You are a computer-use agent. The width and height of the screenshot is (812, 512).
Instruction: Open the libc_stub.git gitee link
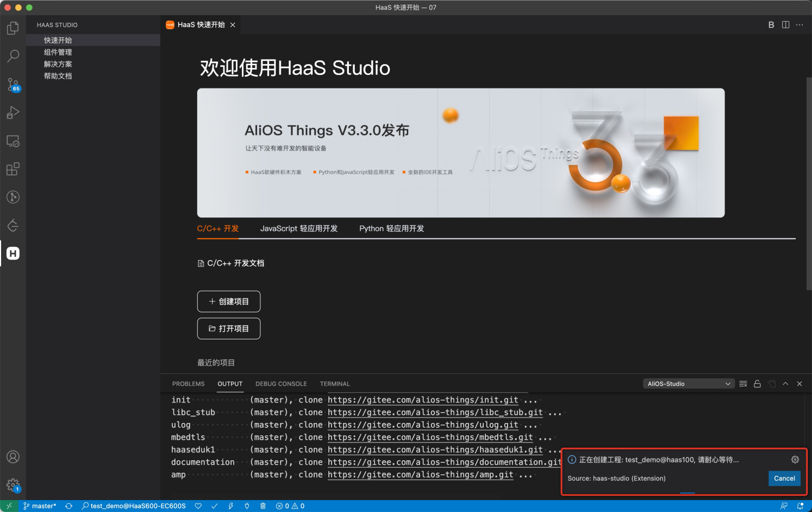coord(435,412)
